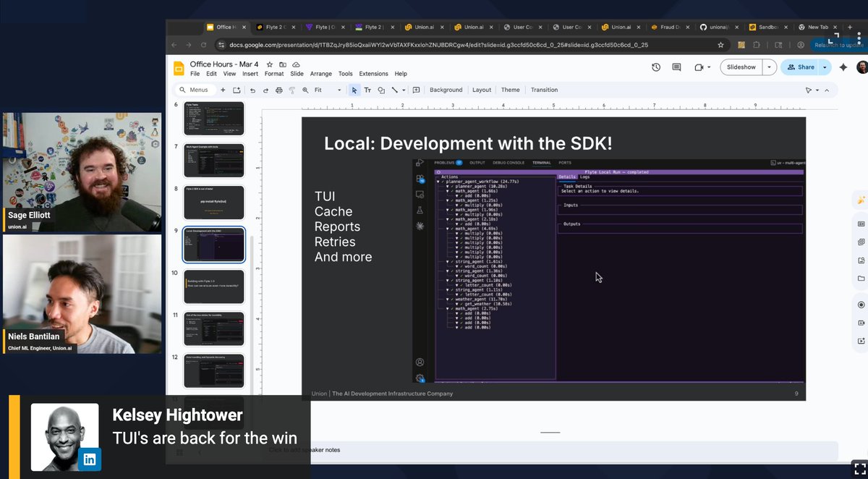Open the Arrange menu
Screen dimensions: 868x479
pyautogui.click(x=321, y=74)
